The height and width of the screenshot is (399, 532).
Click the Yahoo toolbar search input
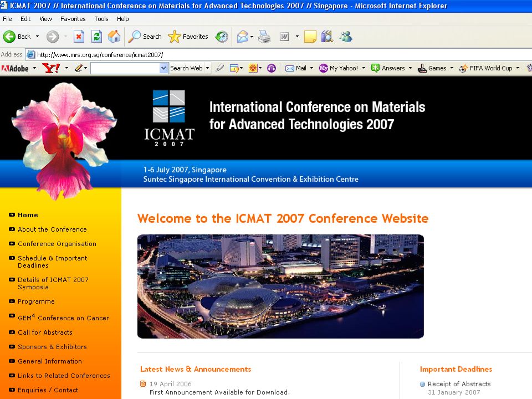pyautogui.click(x=125, y=68)
